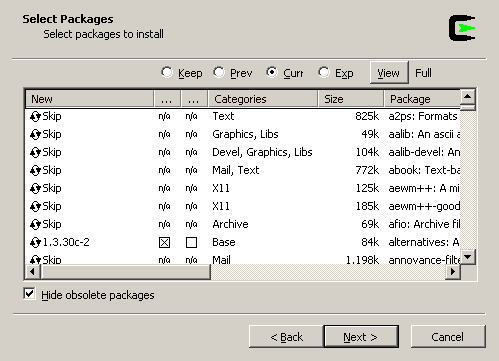Viewport: 499px width, 361px height.
Task: Click the '1.3.30c-2' version text
Action: click(66, 242)
